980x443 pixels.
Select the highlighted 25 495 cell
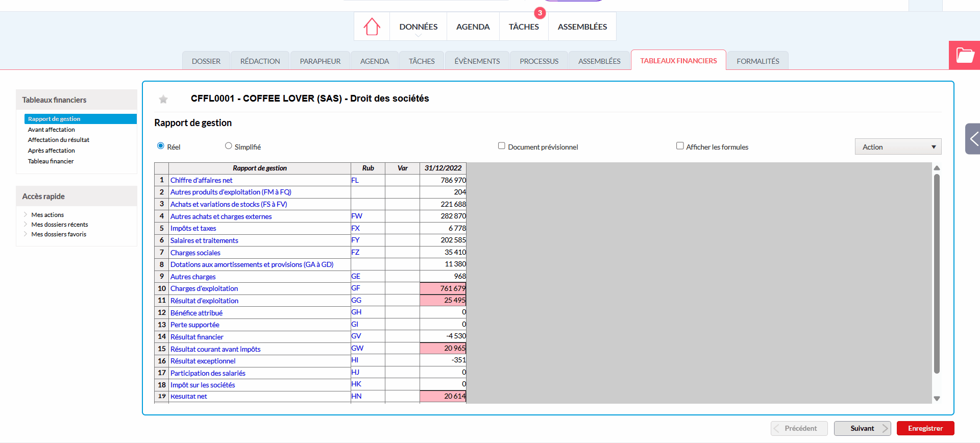point(443,300)
